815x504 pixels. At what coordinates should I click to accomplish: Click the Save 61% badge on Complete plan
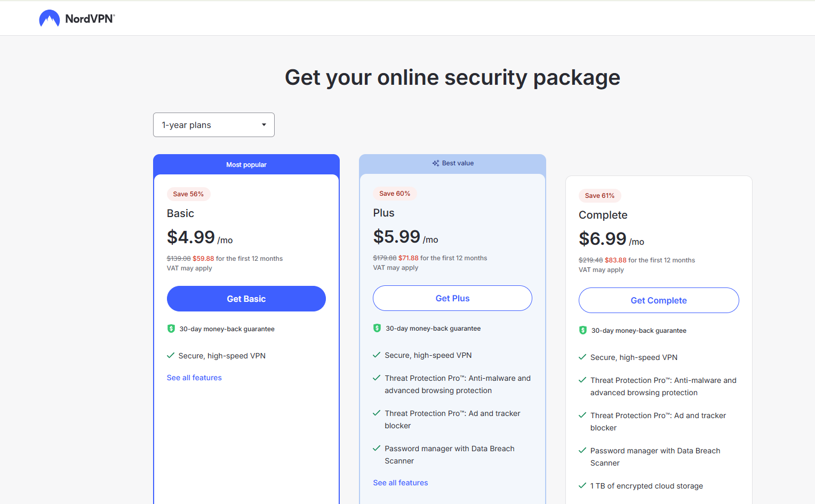coord(600,196)
